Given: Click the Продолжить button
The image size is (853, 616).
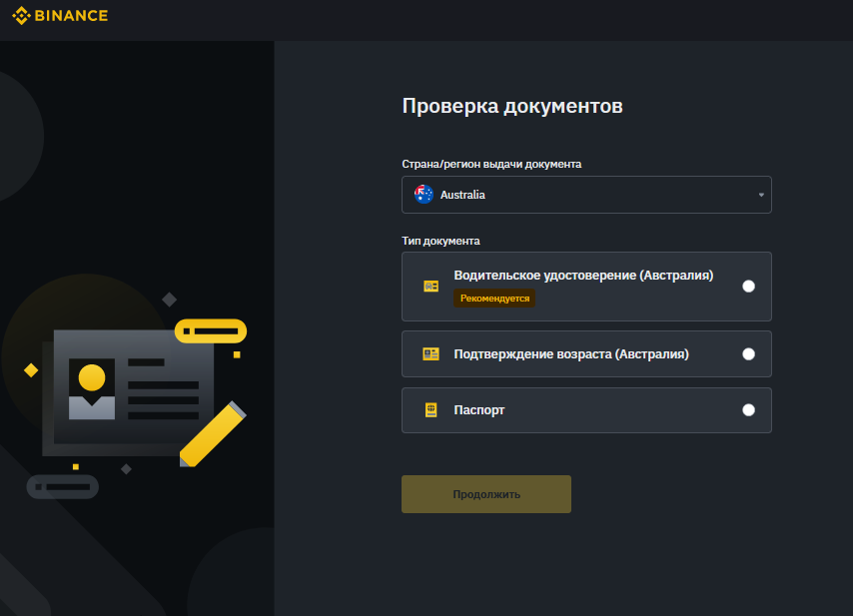Looking at the screenshot, I should point(486,494).
